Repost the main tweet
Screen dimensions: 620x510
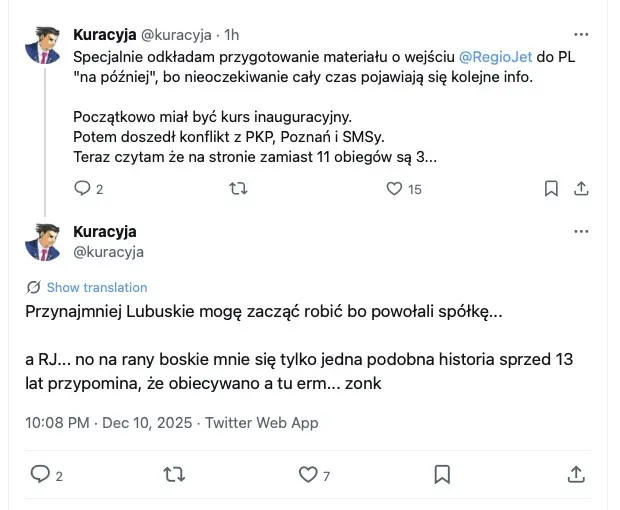point(174,474)
